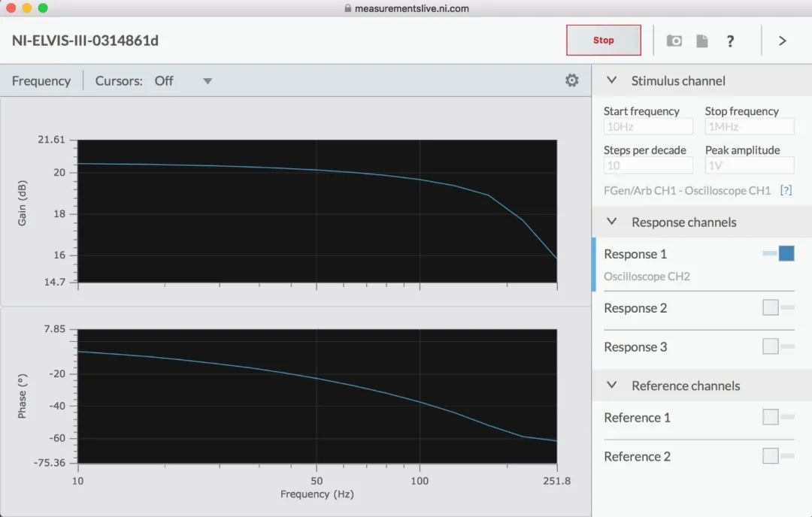Take a snapshot with the camera icon
Viewport: 812px width, 517px height.
(674, 41)
